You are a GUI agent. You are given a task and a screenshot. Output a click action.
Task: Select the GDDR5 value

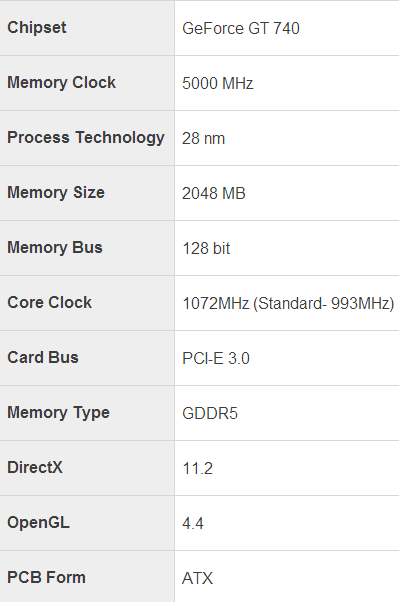coord(210,413)
